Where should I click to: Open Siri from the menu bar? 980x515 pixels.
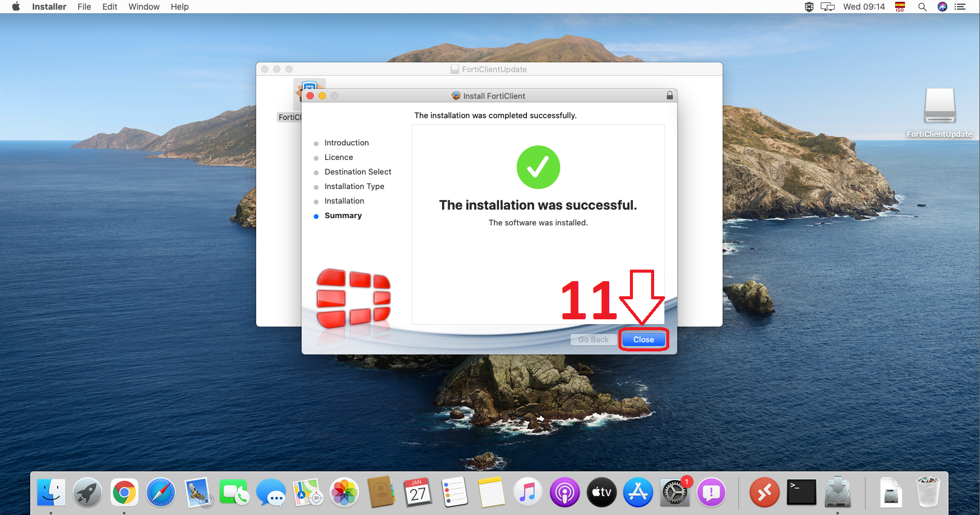point(942,7)
